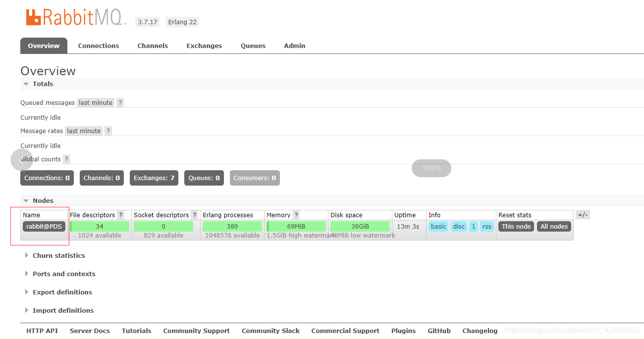
Task: Click the disc info tag
Action: pos(459,227)
